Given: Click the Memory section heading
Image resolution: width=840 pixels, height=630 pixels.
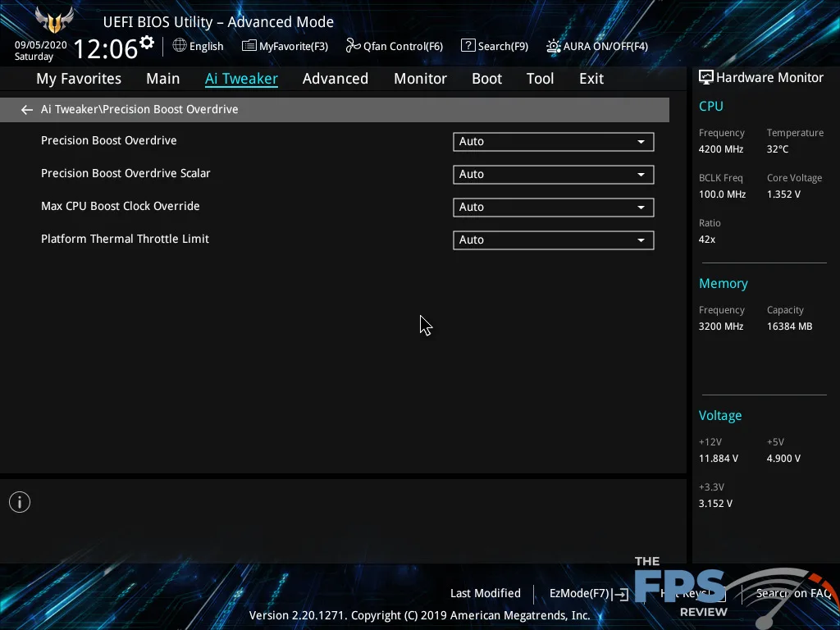Looking at the screenshot, I should 724,283.
